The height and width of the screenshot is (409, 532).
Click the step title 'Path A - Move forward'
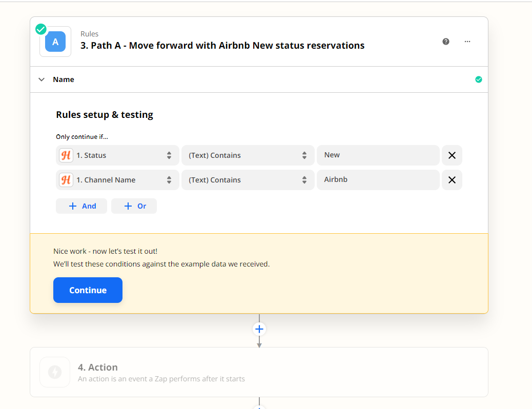tap(222, 46)
